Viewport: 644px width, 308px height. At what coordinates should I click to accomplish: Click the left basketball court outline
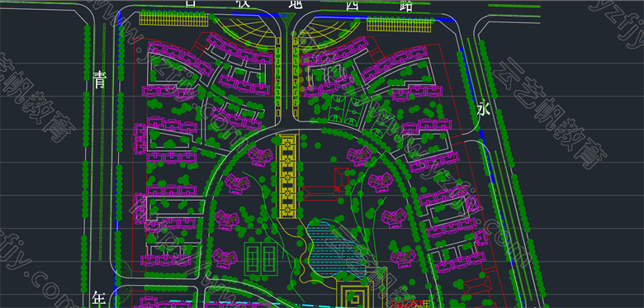pyautogui.click(x=336, y=110)
